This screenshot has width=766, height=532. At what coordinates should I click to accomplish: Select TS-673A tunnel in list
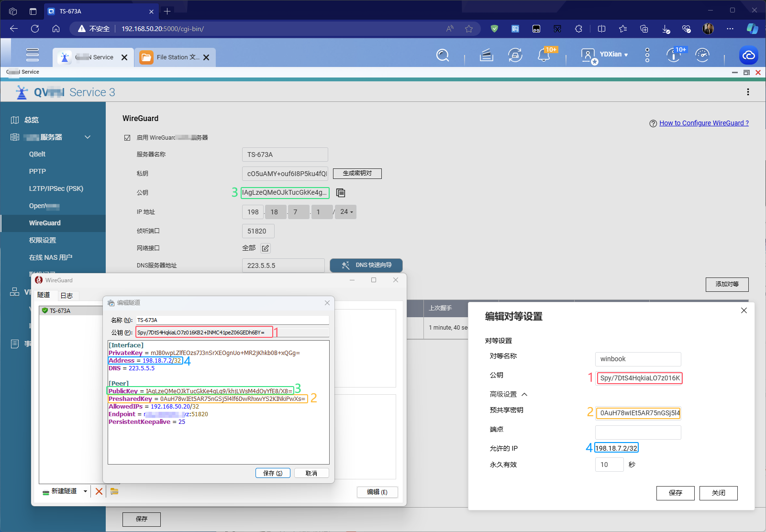71,311
